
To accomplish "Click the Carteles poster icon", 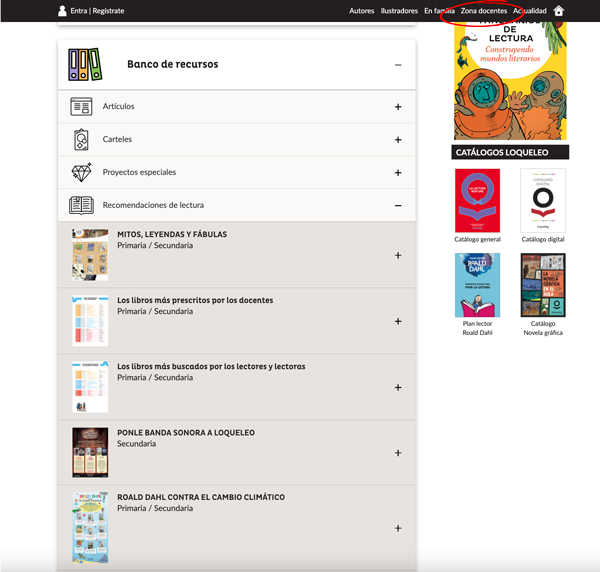I will coord(81,139).
